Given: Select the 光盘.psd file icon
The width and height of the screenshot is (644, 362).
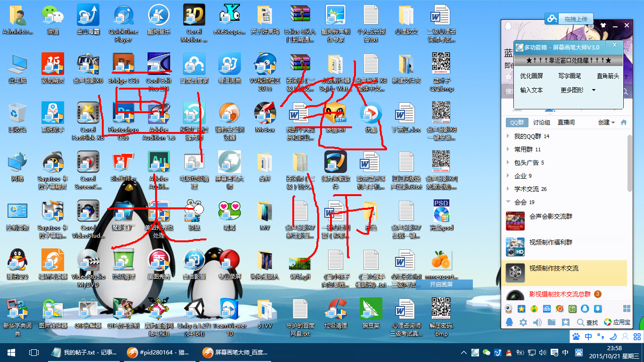Looking at the screenshot, I should [442, 215].
